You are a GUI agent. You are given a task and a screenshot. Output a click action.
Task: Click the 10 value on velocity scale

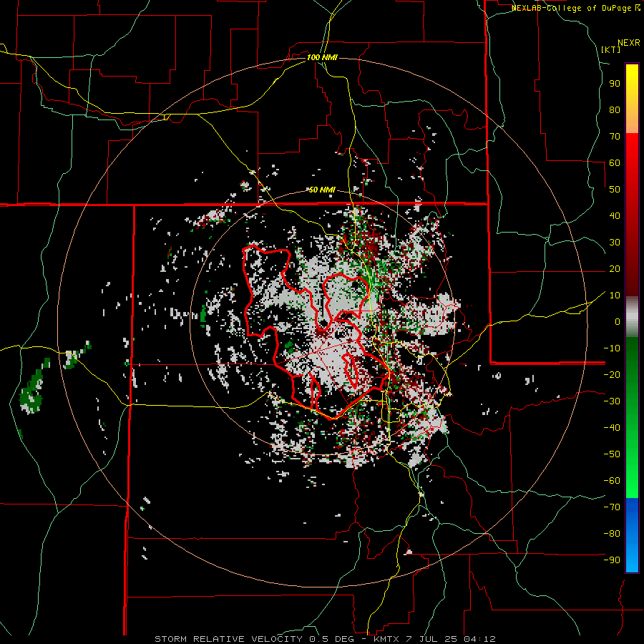(615, 296)
